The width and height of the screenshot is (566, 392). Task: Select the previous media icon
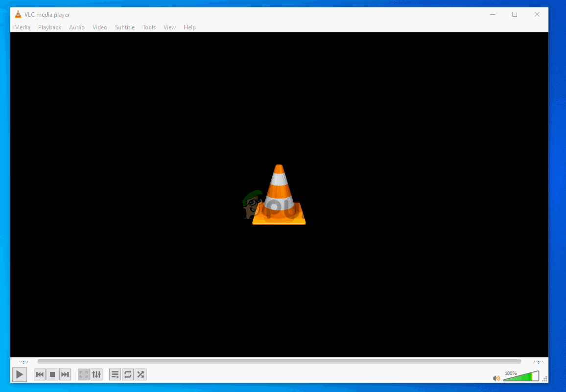40,374
